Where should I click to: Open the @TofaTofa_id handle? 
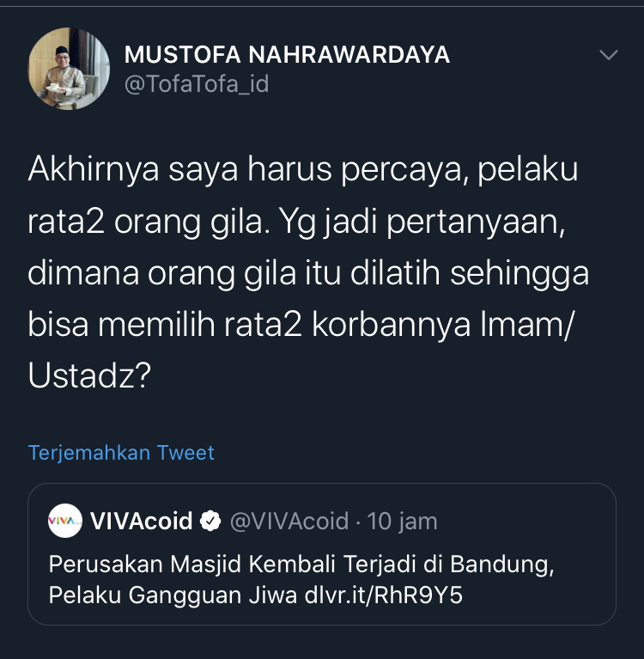coord(197,84)
